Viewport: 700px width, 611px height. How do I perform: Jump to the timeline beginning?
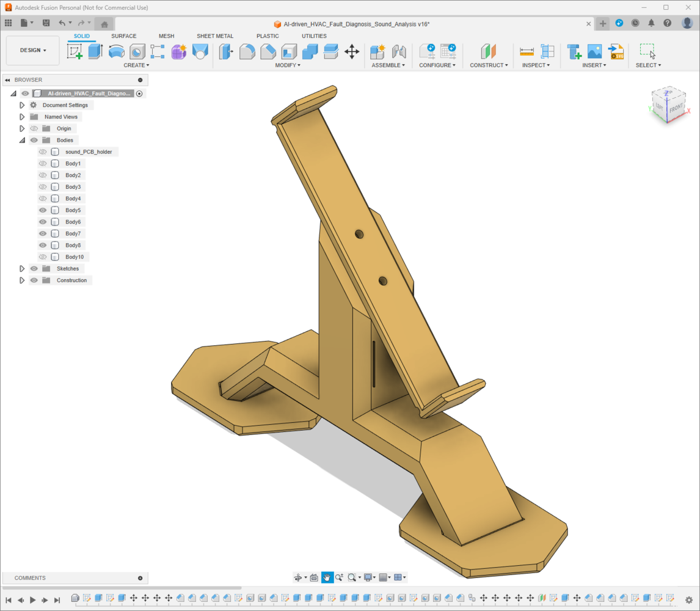(x=9, y=600)
